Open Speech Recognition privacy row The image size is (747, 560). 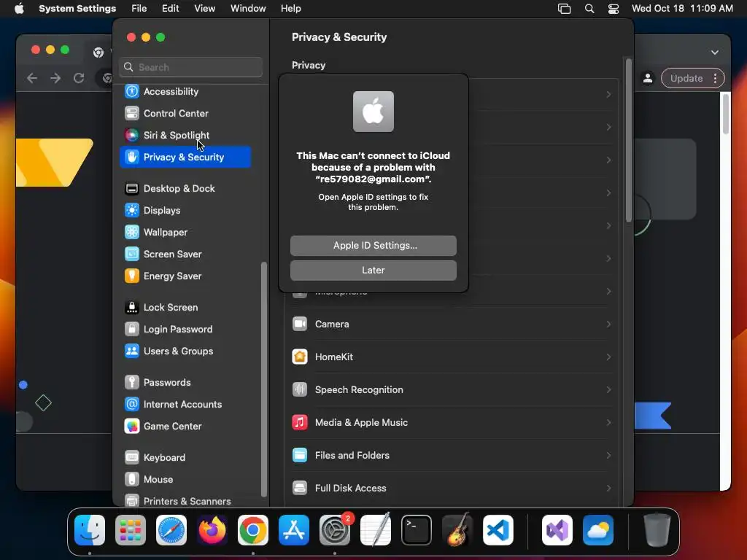click(452, 390)
